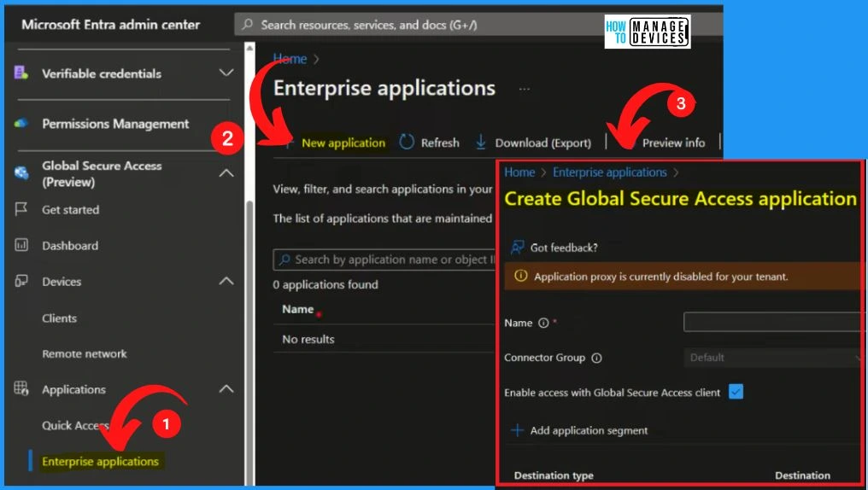
Task: Click the Refresh button label
Action: (x=440, y=143)
